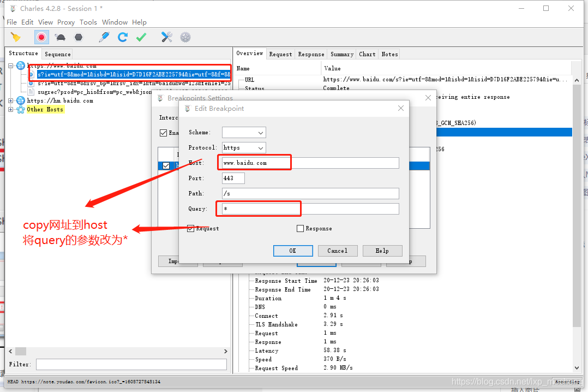Enable the Response checkbox
The height and width of the screenshot is (392, 588).
300,228
